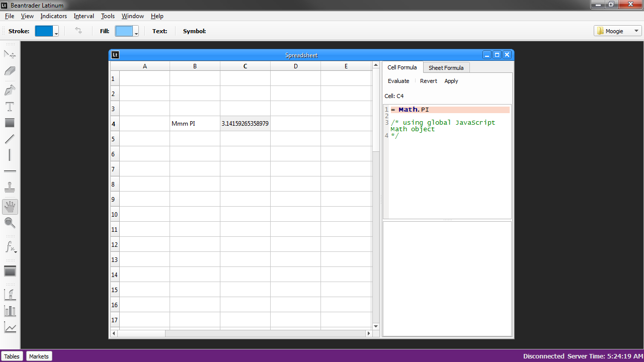Minimize the Spreadsheet window
Screen dimensions: 644x362
click(487, 55)
